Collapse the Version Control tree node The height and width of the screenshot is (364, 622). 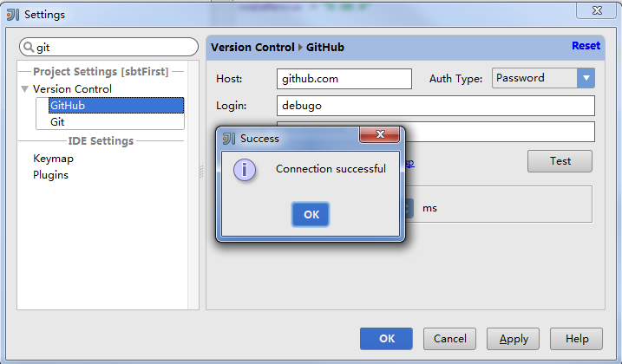pos(24,88)
